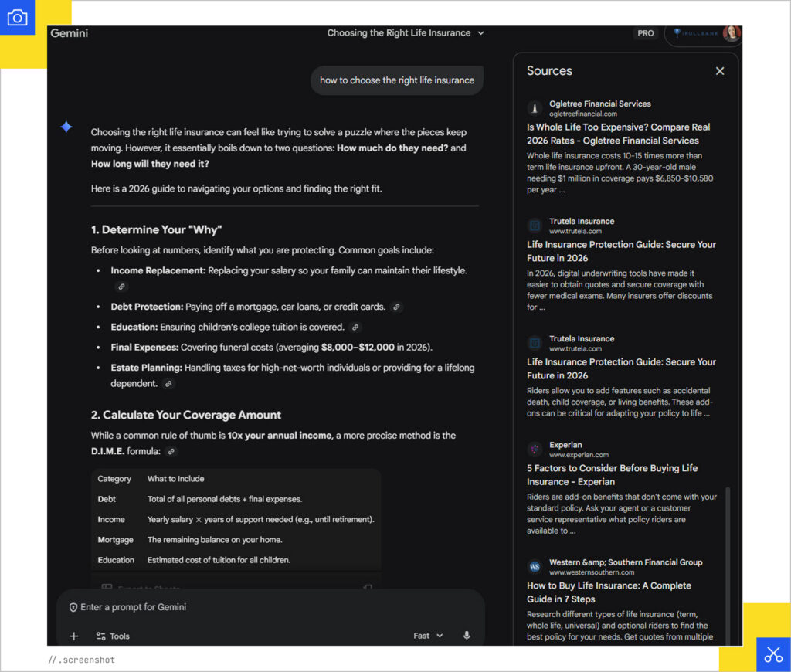Viewport: 791px width, 672px height.
Task: Open Ogletree Financial Services source article
Action: click(x=618, y=134)
